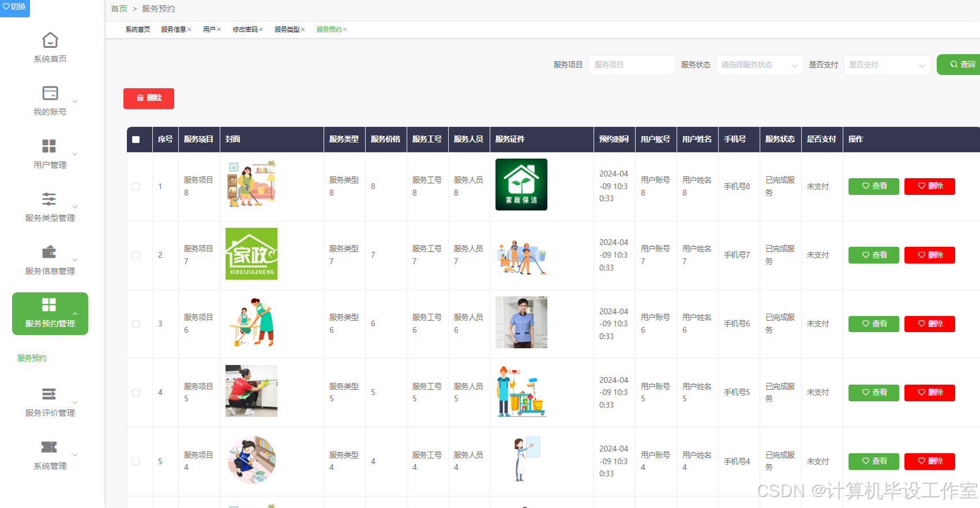
Task: Close the 服务预约 tab with its X
Action: (x=345, y=29)
